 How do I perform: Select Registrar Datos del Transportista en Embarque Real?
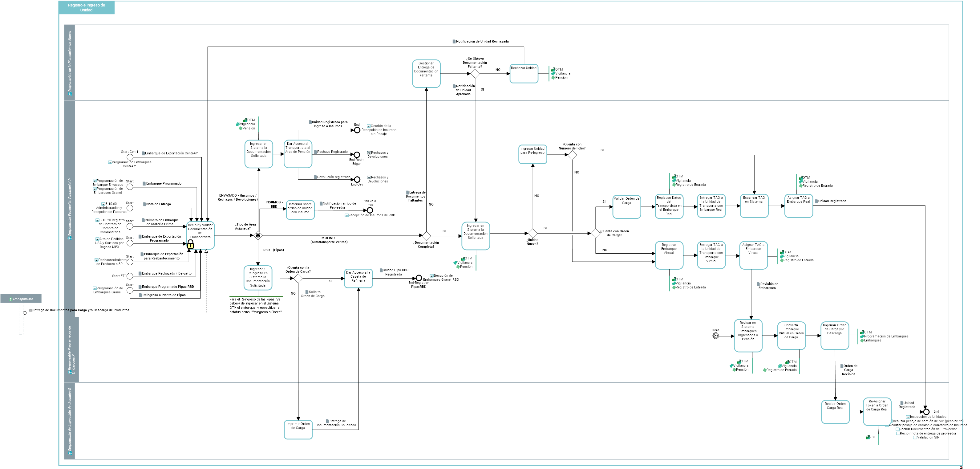(669, 206)
